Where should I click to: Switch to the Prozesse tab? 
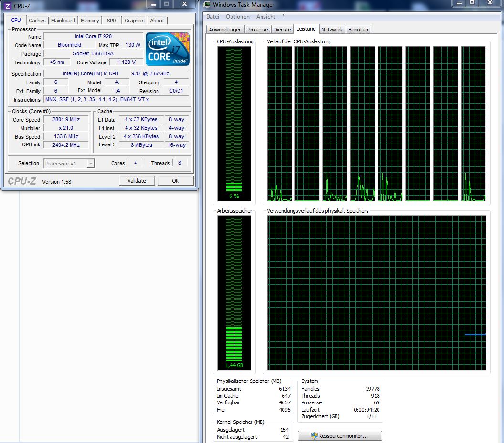point(257,30)
